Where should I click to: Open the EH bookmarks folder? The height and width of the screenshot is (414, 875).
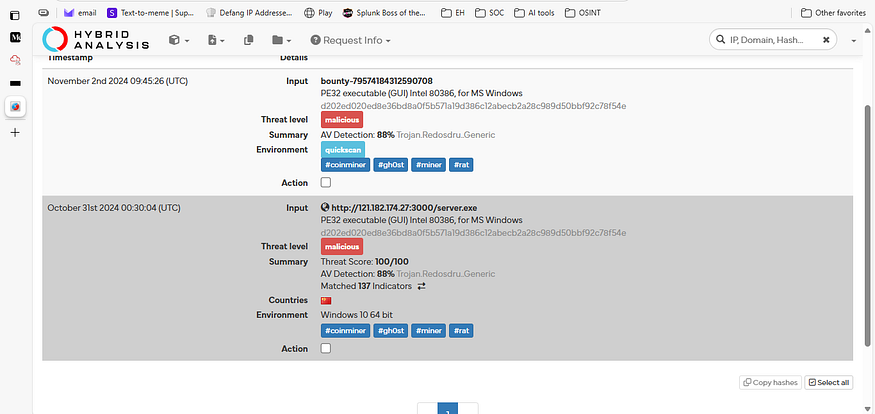(453, 12)
